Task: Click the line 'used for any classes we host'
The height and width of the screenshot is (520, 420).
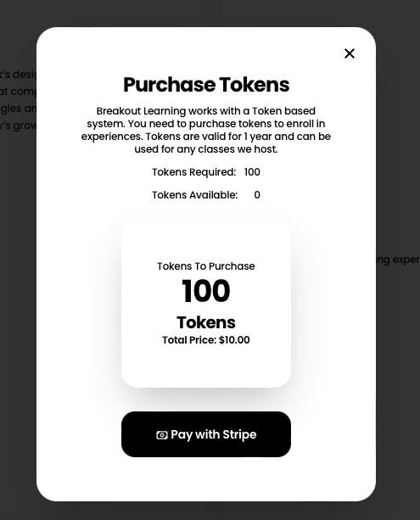Action: [x=206, y=149]
